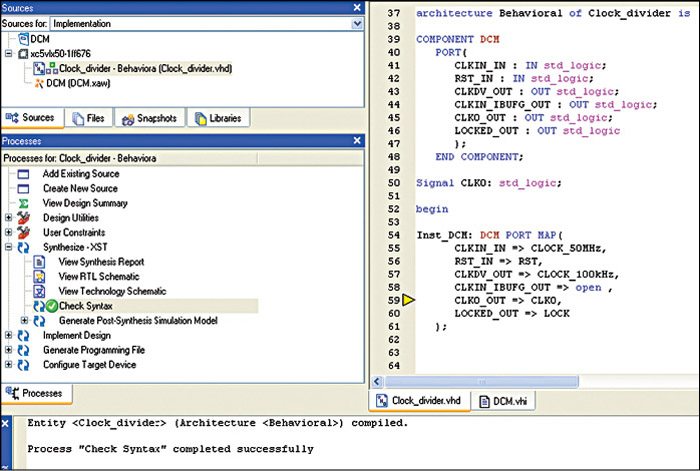Screen dimensions: 700x471
Task: Open the 'Sources for' Implementation dropdown
Action: 355,23
